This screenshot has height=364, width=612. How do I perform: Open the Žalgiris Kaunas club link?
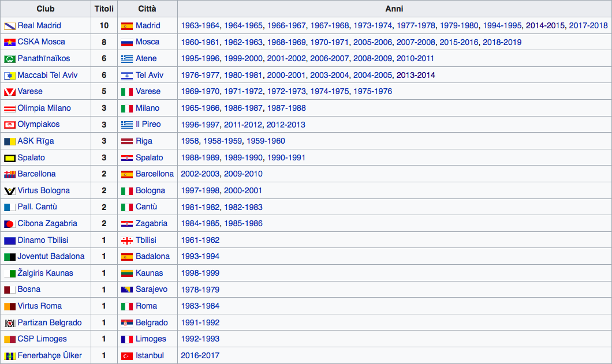point(45,273)
